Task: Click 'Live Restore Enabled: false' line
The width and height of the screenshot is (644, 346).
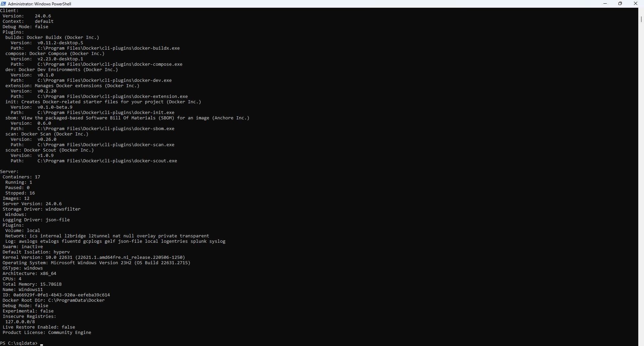Action: (x=39, y=327)
